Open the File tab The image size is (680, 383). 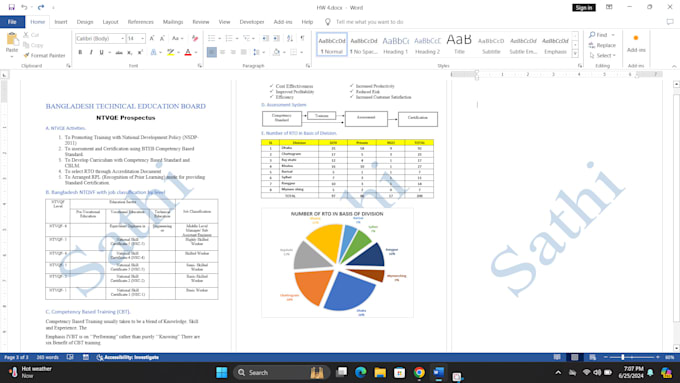(x=12, y=22)
